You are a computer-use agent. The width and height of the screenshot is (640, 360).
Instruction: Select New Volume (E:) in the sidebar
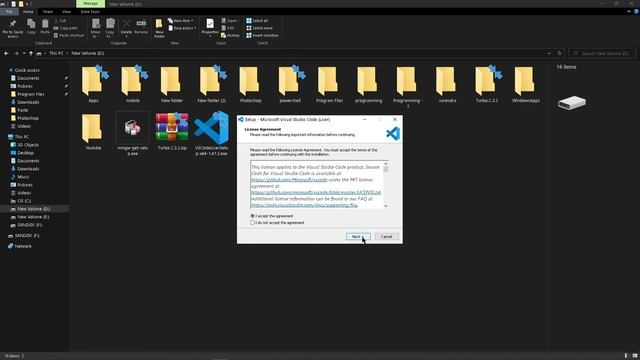[x=33, y=217]
